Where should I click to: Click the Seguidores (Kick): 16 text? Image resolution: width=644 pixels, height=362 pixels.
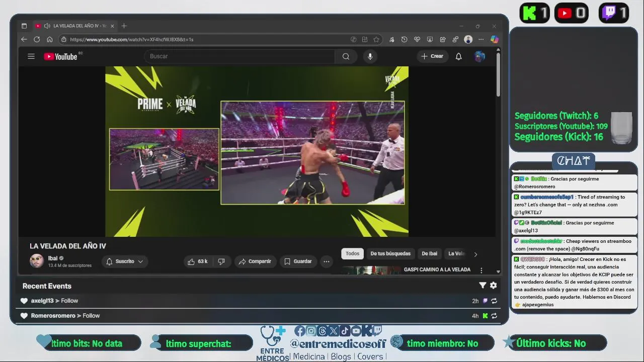[x=558, y=137]
